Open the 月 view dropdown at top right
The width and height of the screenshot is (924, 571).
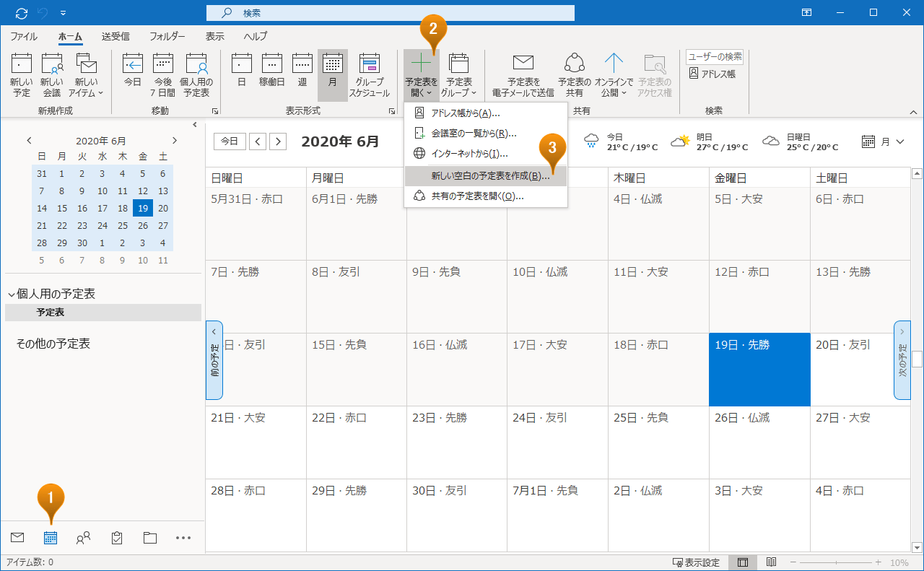click(x=884, y=141)
